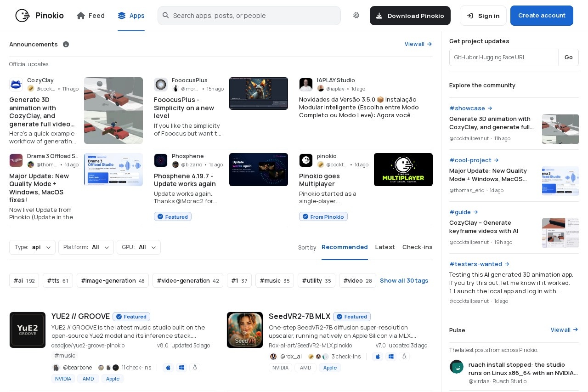This screenshot has width=588, height=392.
Task: Click the Pinokio logo icon
Action: (x=23, y=16)
